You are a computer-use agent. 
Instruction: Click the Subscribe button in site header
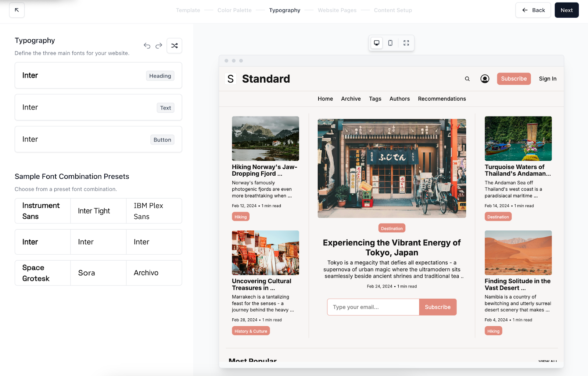click(x=514, y=79)
